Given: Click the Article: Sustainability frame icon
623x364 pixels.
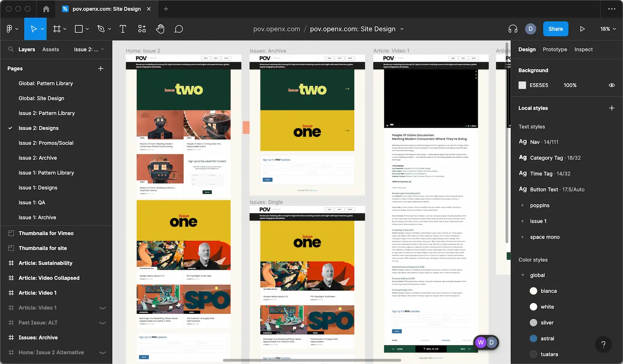Looking at the screenshot, I should point(11,263).
